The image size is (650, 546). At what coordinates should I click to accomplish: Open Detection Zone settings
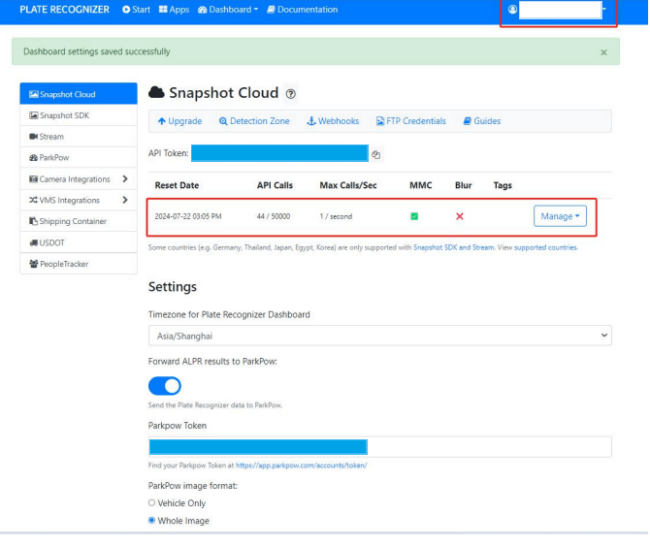(254, 121)
